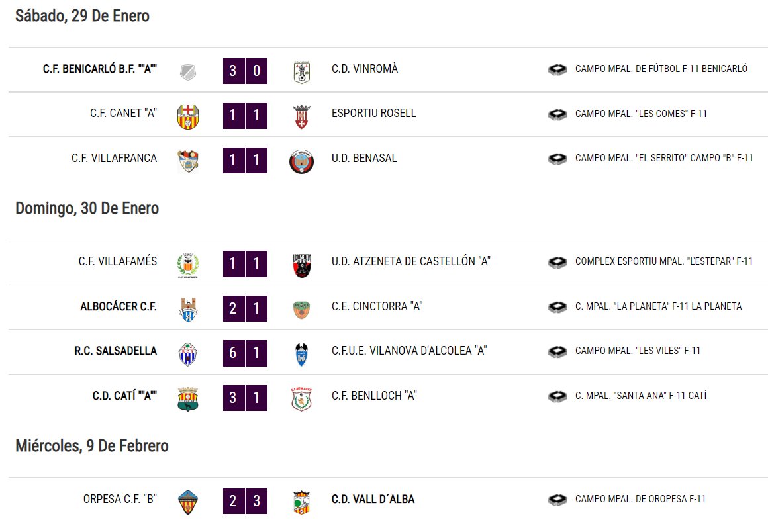Image resolution: width=768 pixels, height=532 pixels.
Task: Open the C.F. Benicarló B.F. team link
Action: (x=100, y=69)
